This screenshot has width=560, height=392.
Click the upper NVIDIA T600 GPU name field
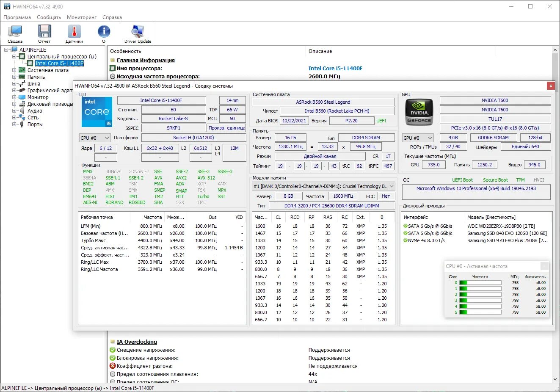click(495, 100)
